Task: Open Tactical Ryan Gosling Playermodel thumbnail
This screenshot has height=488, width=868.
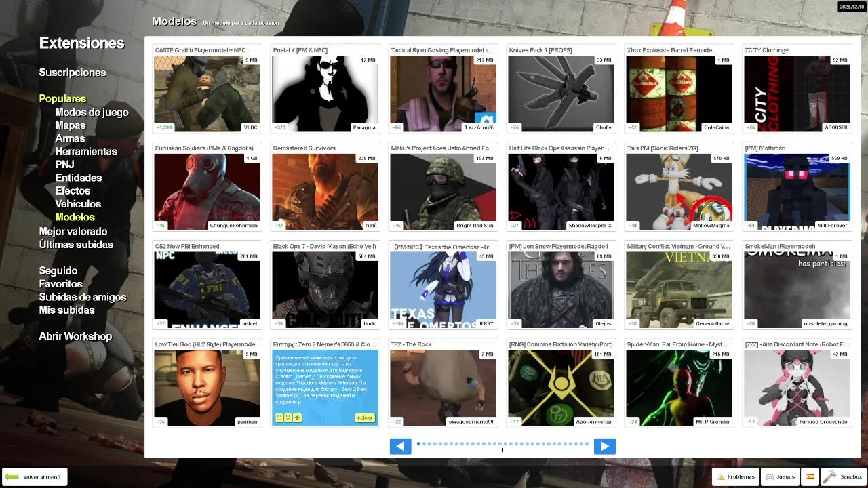Action: click(443, 94)
